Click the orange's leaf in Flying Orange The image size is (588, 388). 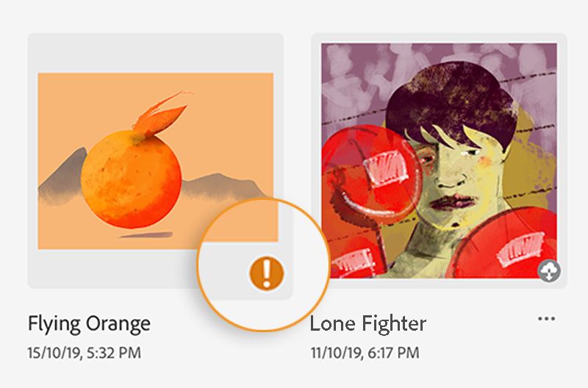[x=162, y=110]
